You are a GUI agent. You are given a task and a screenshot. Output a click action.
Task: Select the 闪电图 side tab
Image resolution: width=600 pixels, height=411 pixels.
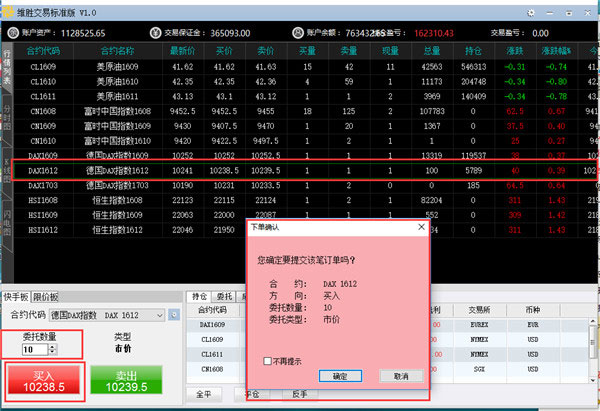7,222
